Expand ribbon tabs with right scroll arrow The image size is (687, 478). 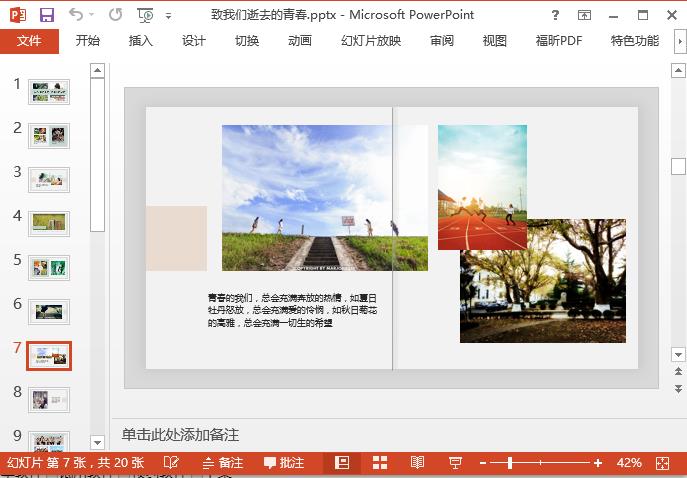680,41
